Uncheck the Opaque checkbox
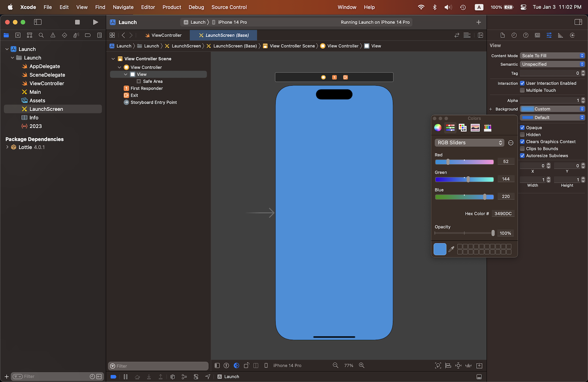Screen dimensions: 588x382 click(x=523, y=127)
